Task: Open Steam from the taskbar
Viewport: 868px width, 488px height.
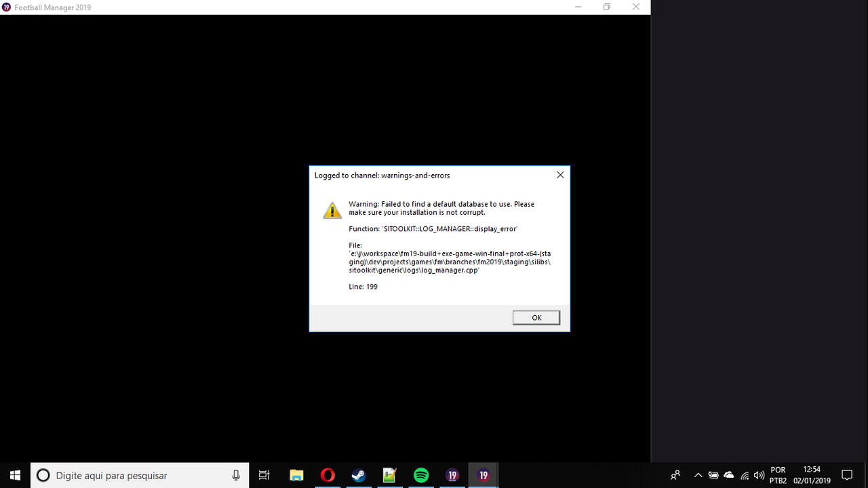Action: pyautogui.click(x=359, y=475)
